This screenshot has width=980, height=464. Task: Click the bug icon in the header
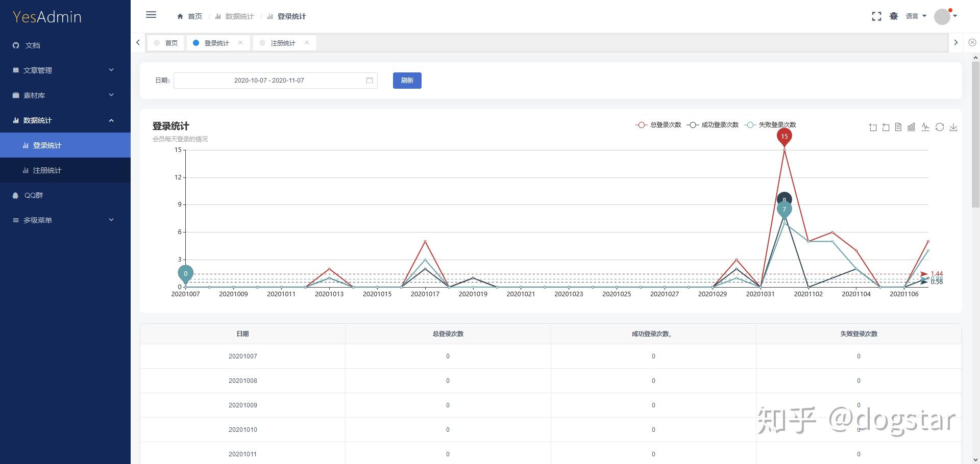coord(894,16)
